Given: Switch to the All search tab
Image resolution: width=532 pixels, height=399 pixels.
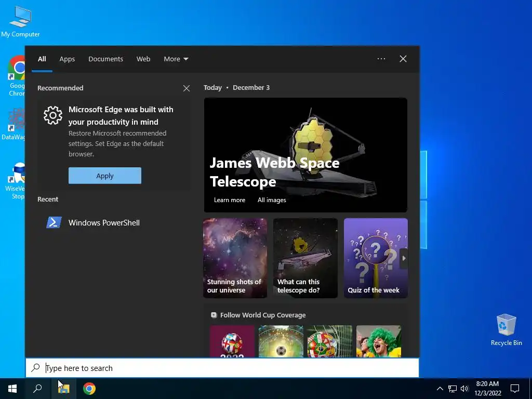Looking at the screenshot, I should [x=42, y=59].
